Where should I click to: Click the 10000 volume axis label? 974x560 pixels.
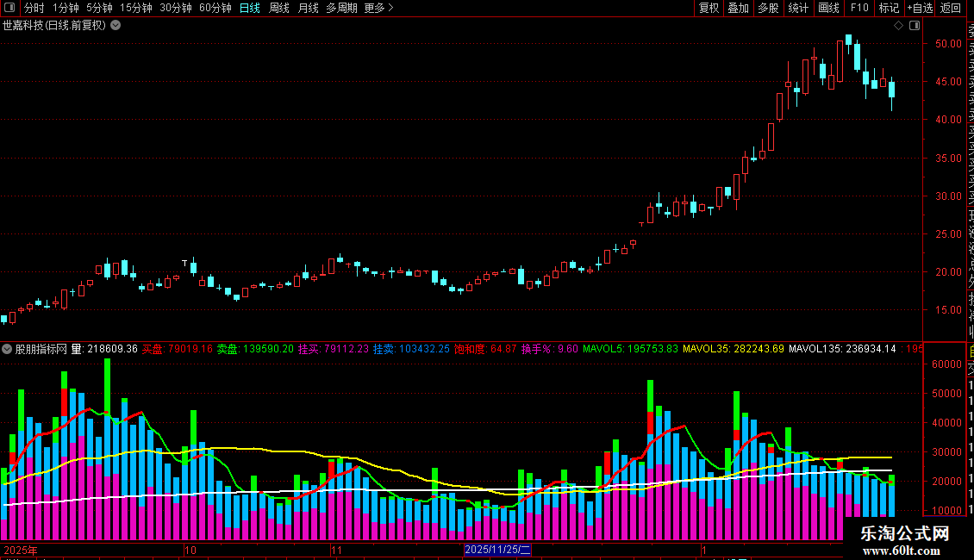click(946, 510)
